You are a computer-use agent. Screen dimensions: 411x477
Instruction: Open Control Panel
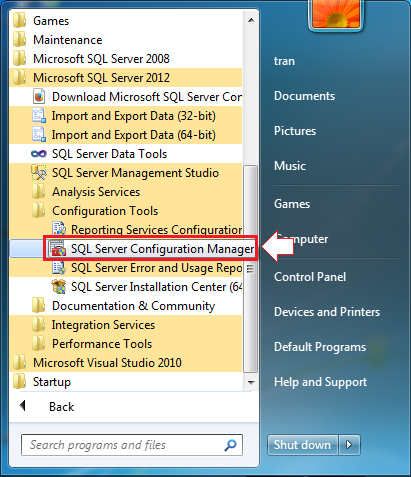tap(310, 277)
